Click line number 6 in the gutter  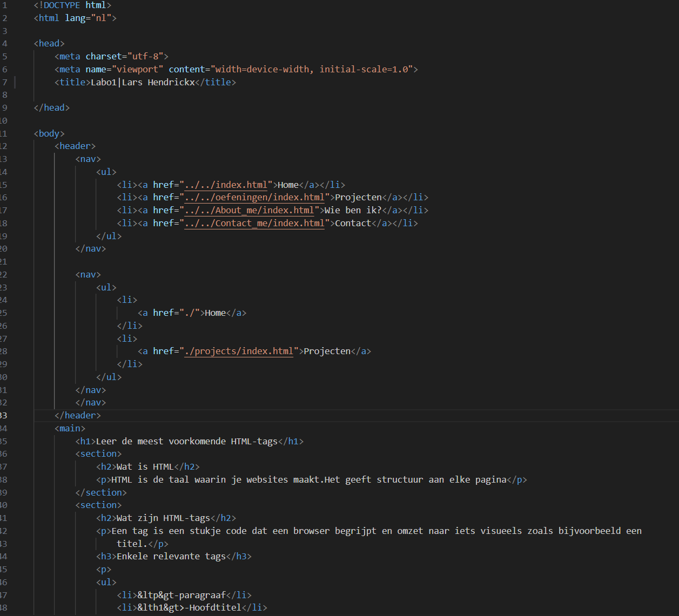(x=5, y=70)
